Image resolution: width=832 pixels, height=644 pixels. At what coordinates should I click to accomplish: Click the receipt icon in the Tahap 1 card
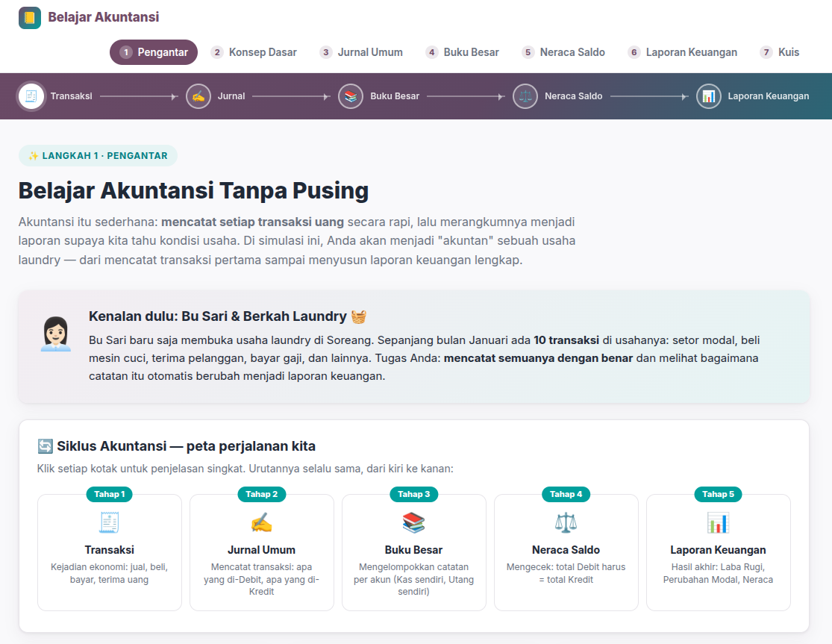[109, 522]
